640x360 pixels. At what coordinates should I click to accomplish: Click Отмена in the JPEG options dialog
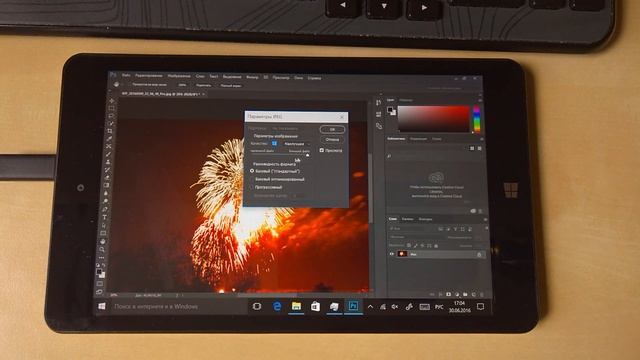(332, 140)
